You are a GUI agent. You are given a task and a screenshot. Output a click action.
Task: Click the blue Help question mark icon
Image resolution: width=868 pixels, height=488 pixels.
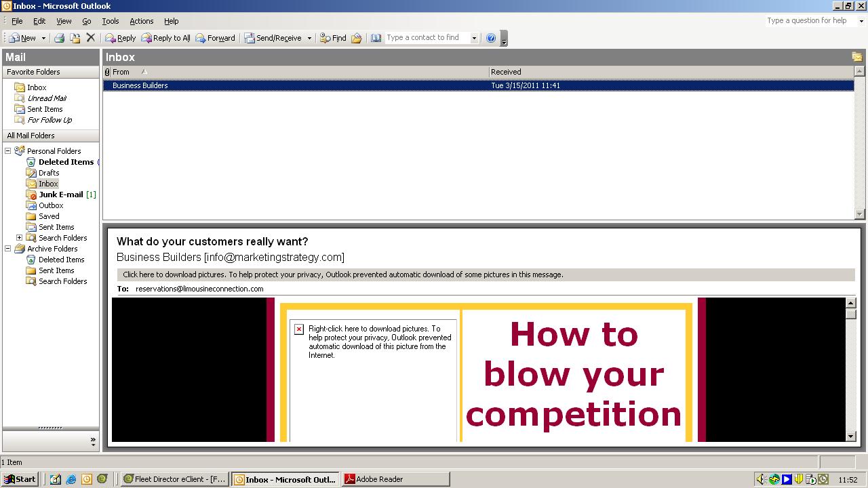coord(491,38)
